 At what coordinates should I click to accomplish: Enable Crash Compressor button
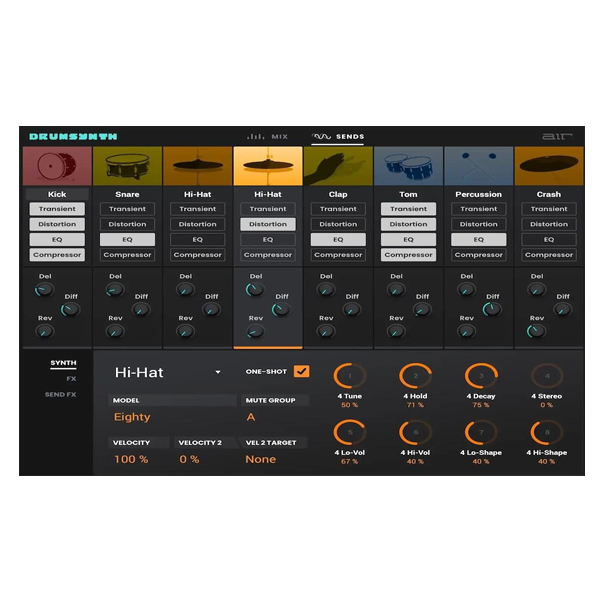click(x=549, y=255)
